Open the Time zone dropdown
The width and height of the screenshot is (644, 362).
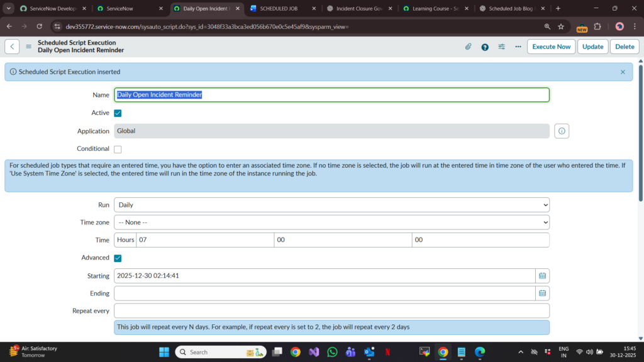tap(331, 222)
